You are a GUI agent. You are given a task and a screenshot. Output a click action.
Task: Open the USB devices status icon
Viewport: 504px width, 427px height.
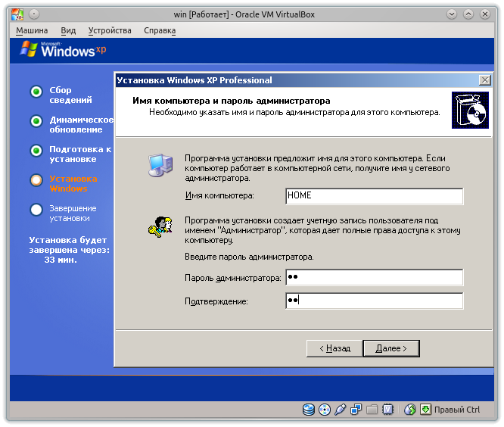pyautogui.click(x=341, y=410)
